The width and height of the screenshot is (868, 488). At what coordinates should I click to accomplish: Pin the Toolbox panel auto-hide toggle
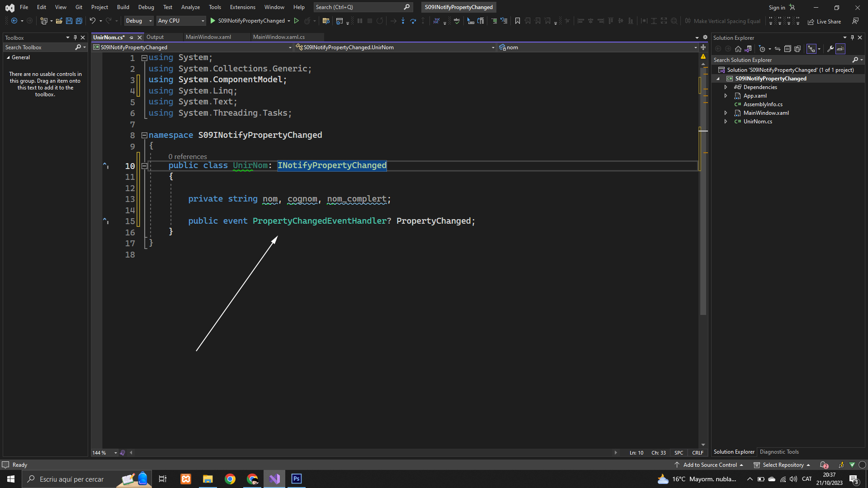tap(75, 38)
